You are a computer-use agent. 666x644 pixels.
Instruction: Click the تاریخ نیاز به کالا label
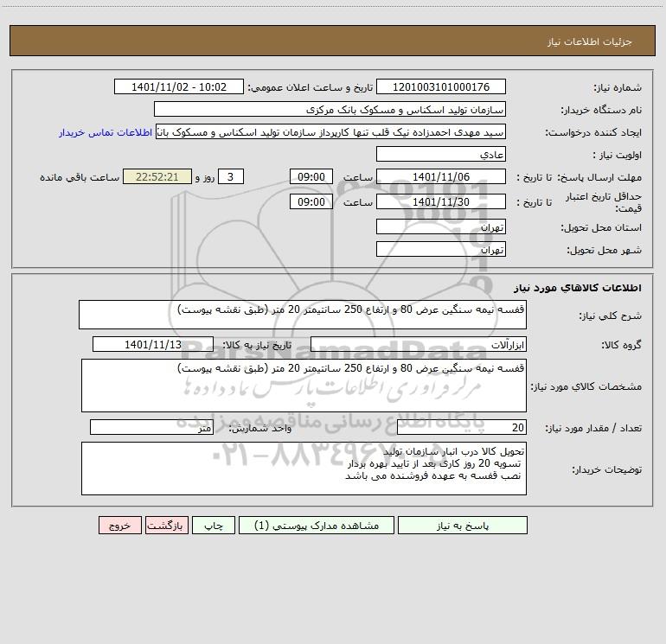[258, 345]
